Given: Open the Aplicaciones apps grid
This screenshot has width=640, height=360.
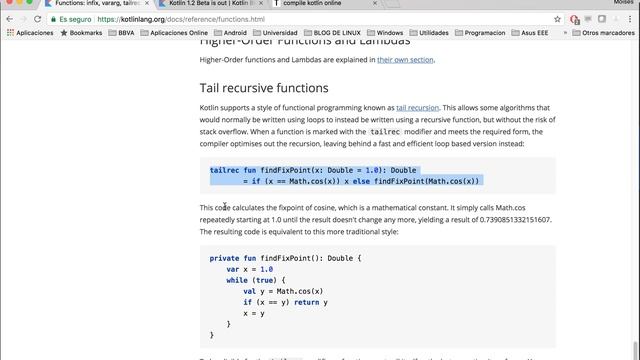Looking at the screenshot, I should [x=30, y=33].
